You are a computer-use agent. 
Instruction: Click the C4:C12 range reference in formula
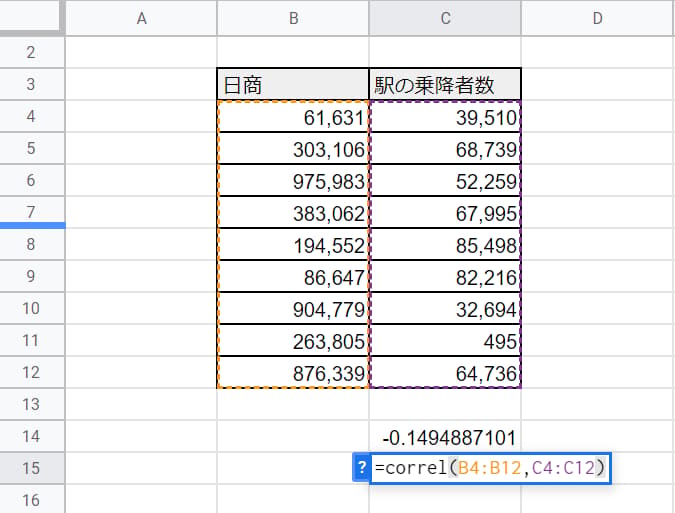[564, 467]
